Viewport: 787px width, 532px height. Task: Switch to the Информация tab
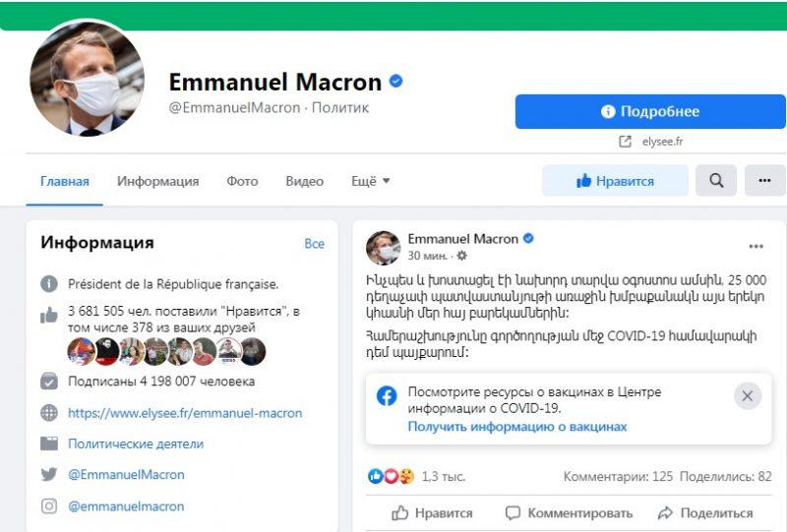click(157, 181)
